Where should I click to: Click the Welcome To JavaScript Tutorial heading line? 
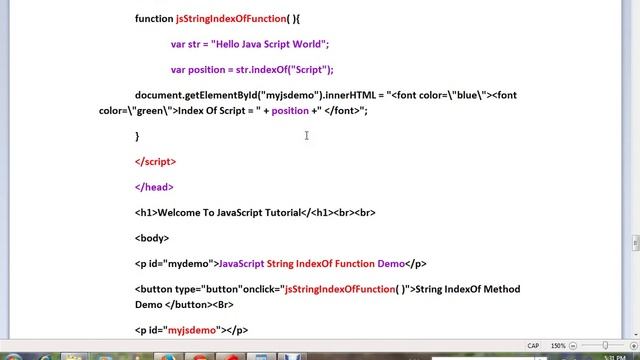(x=255, y=213)
